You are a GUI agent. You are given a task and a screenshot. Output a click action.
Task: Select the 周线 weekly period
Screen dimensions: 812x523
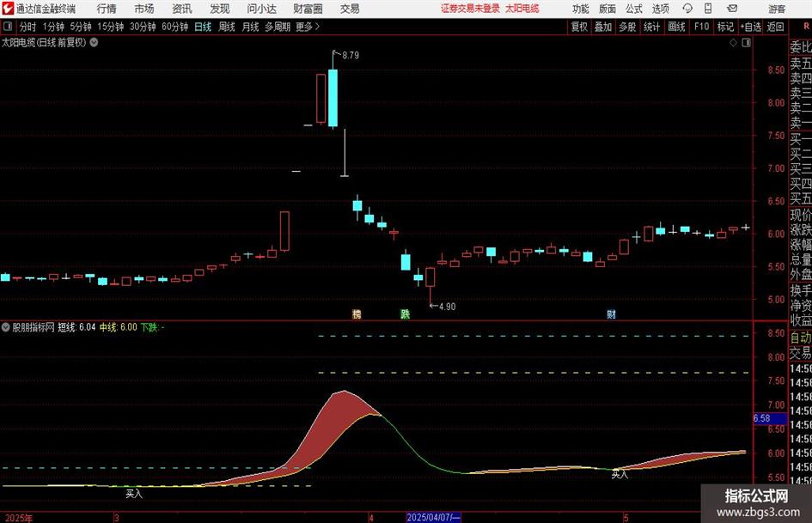226,27
